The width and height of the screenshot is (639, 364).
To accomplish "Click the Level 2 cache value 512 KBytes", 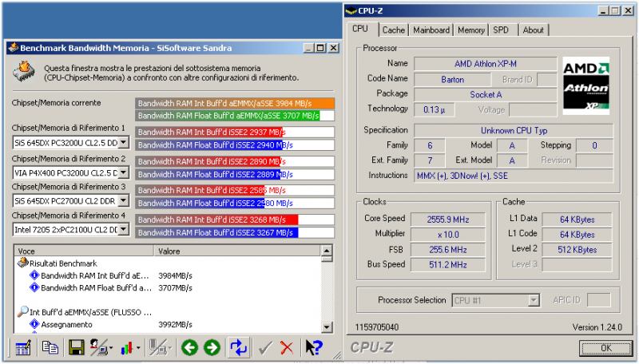I will pyautogui.click(x=577, y=250).
